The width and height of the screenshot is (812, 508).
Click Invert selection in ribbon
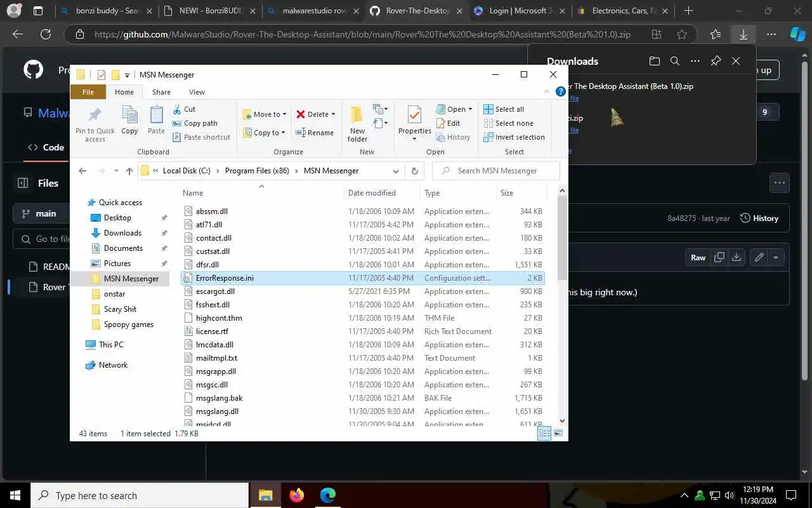point(514,137)
